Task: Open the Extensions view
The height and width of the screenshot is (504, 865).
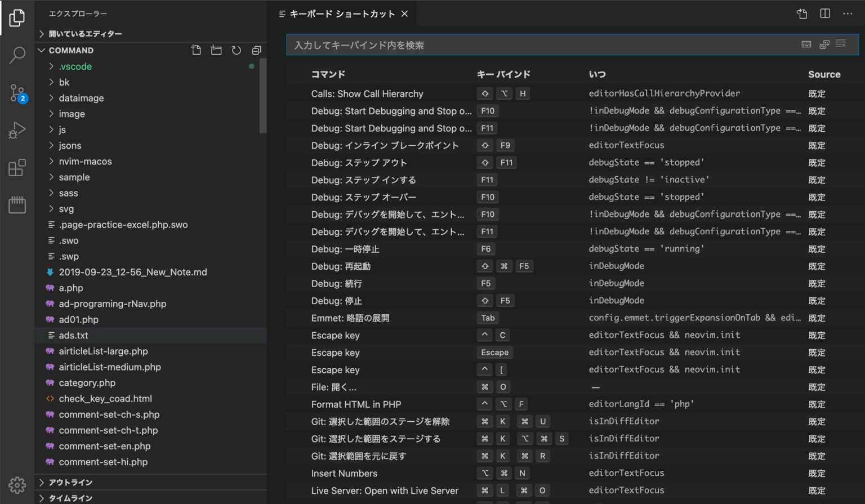Action: (17, 167)
